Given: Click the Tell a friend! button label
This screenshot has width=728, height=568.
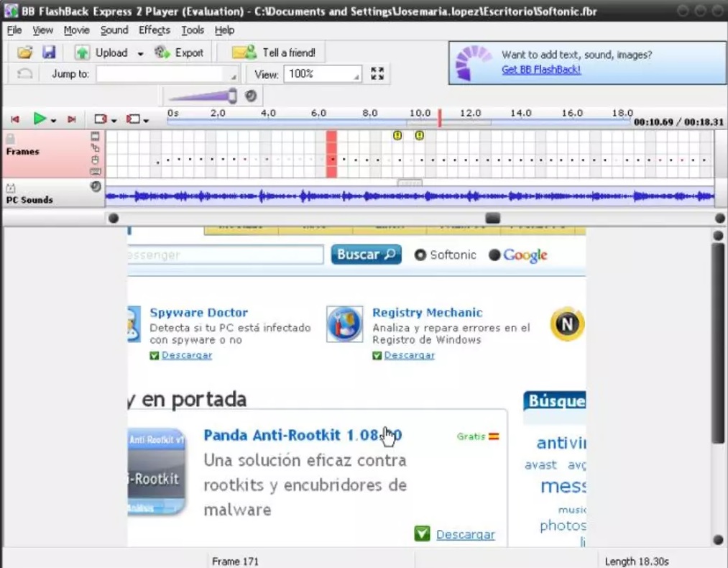Looking at the screenshot, I should click(x=289, y=52).
